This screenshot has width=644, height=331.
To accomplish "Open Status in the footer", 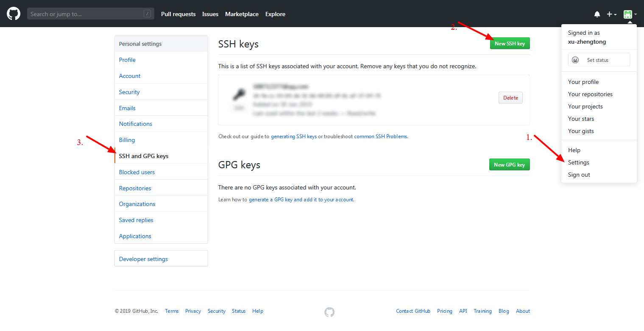I will point(239,311).
